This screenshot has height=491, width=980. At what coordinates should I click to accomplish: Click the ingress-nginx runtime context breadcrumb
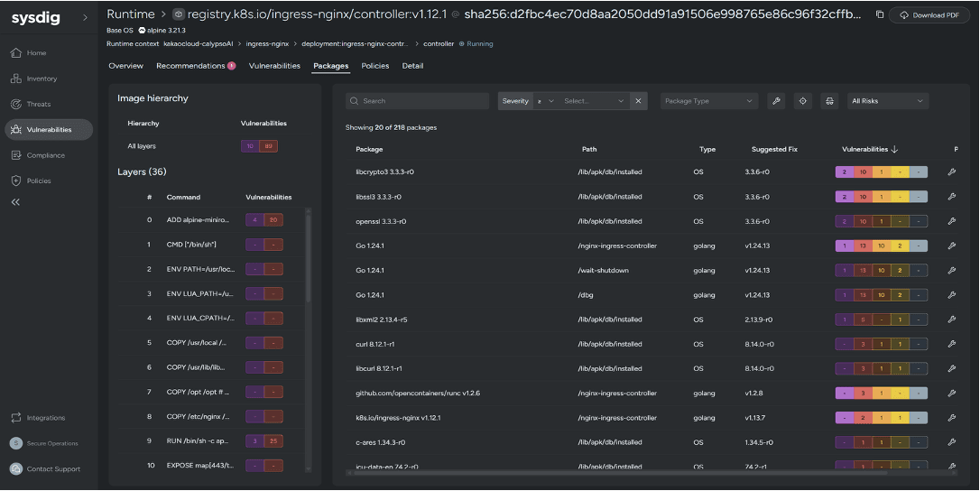point(267,44)
